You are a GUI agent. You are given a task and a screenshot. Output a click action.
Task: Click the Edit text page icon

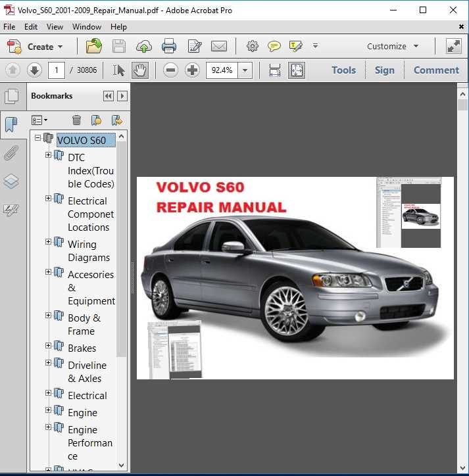(195, 46)
